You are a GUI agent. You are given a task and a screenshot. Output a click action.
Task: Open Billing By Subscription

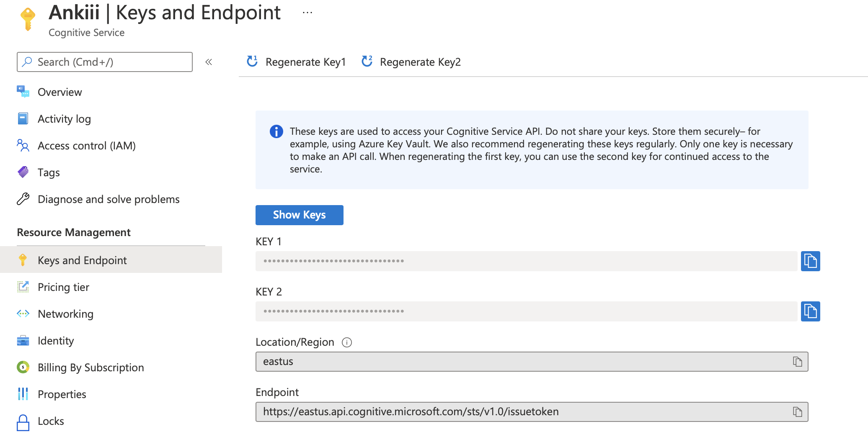click(90, 367)
